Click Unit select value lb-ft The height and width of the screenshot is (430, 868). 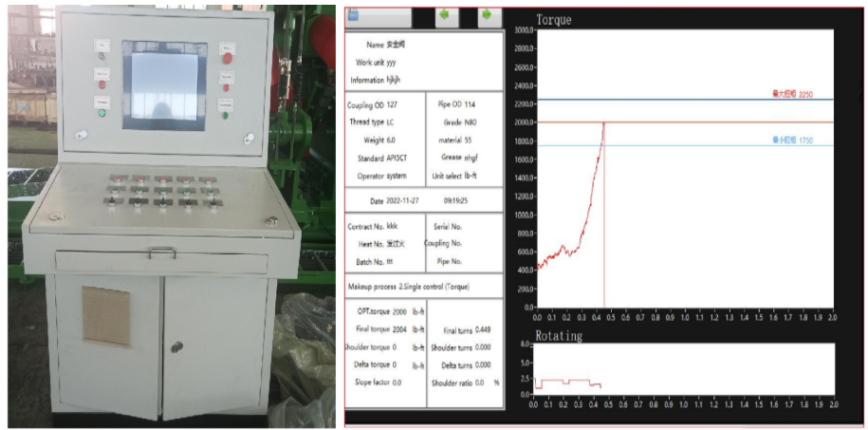point(471,176)
